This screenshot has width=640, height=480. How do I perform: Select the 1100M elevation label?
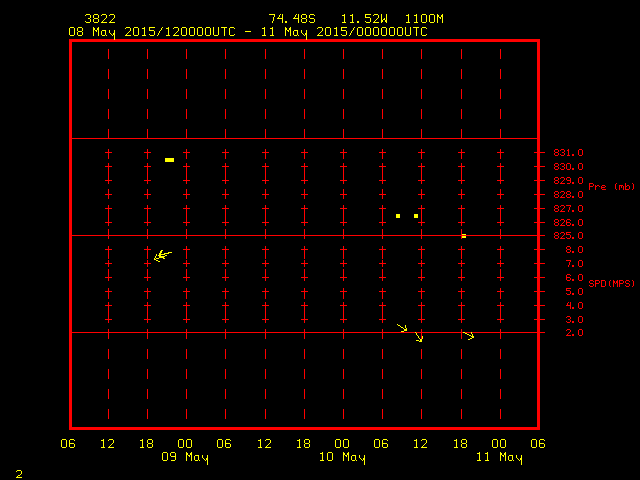pos(424,19)
